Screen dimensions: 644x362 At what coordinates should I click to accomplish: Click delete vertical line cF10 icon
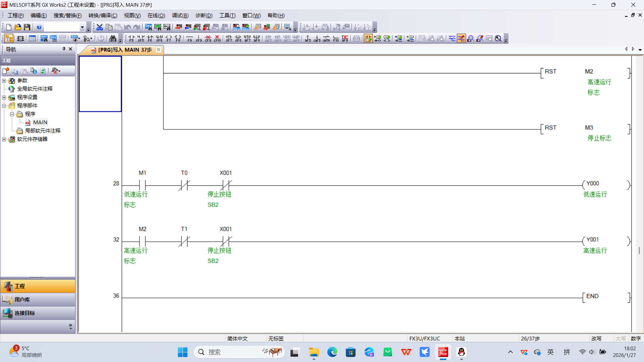(x=217, y=39)
